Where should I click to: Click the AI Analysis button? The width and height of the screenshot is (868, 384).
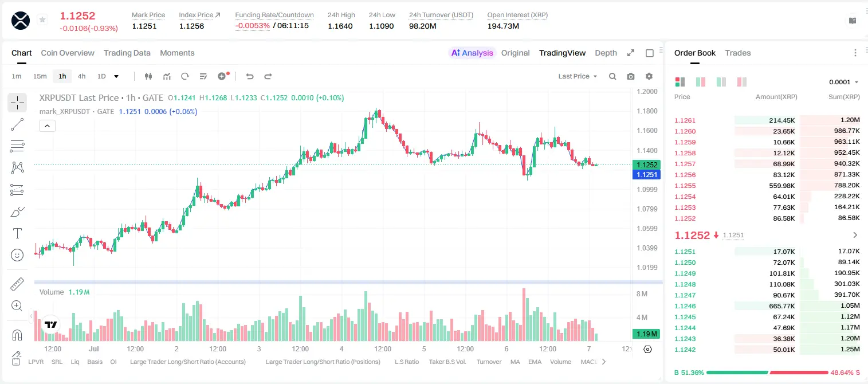(x=472, y=53)
